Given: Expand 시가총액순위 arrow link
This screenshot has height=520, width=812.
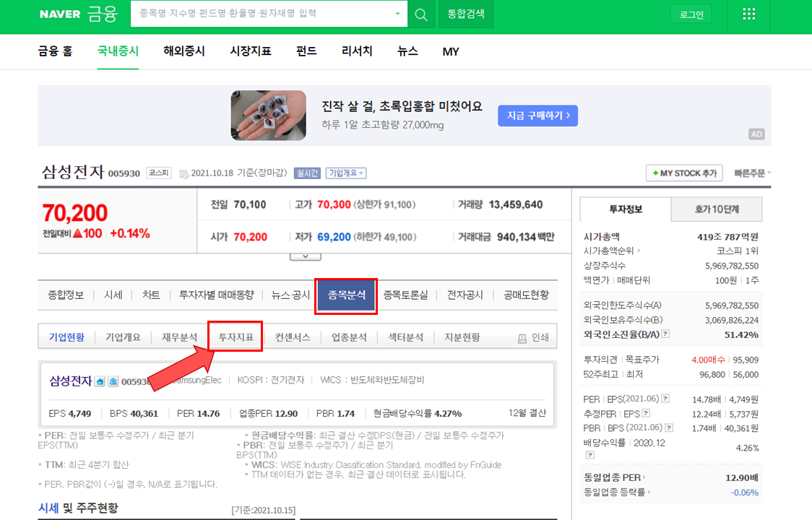Looking at the screenshot, I should click(x=639, y=251).
